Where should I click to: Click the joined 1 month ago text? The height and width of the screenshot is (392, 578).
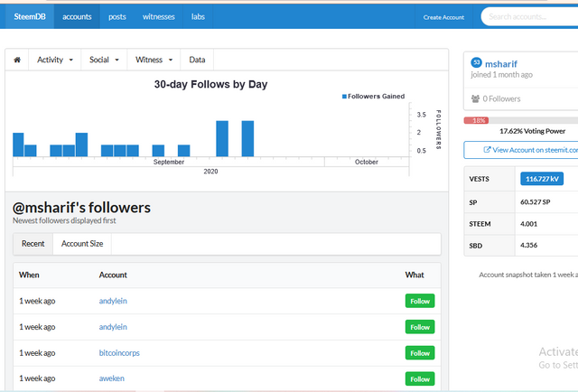point(501,75)
